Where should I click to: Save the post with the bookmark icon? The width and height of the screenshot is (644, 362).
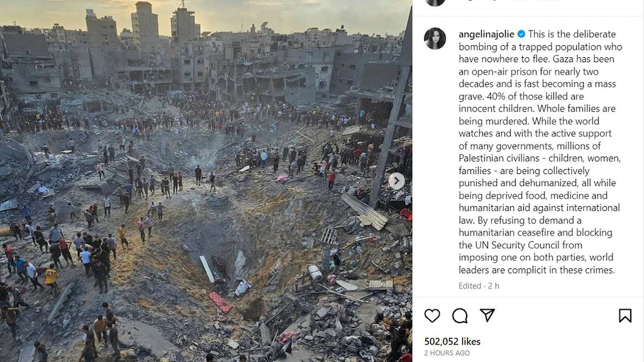[625, 315]
